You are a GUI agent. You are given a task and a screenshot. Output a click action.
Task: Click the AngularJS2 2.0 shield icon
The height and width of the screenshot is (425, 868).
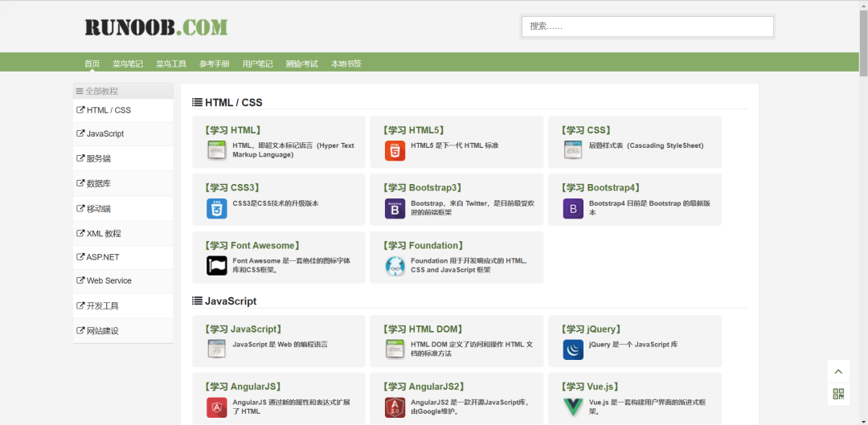click(395, 407)
